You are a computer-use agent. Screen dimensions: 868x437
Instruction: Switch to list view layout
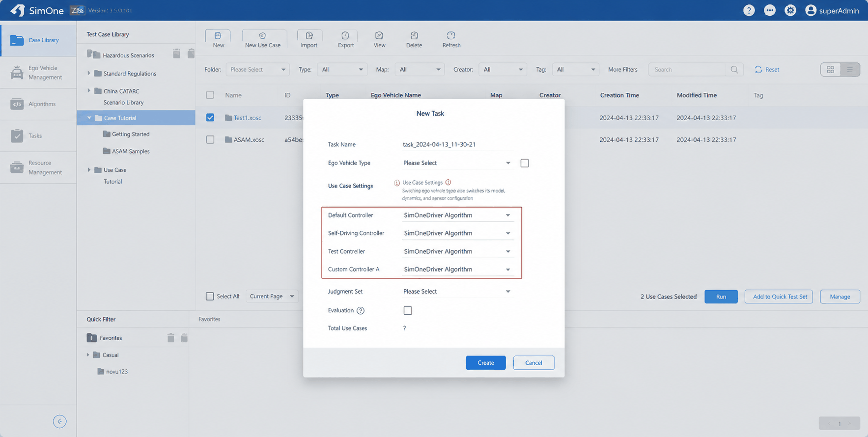850,70
